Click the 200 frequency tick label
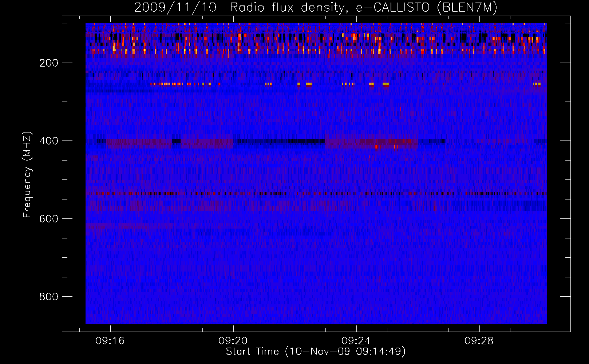Image resolution: width=589 pixels, height=364 pixels. [49, 63]
